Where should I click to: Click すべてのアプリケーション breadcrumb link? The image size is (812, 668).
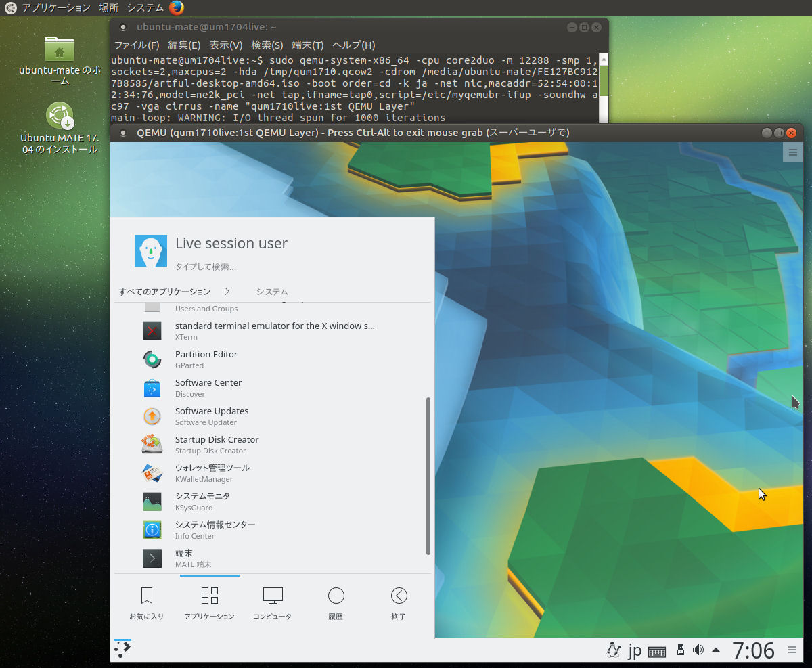165,292
